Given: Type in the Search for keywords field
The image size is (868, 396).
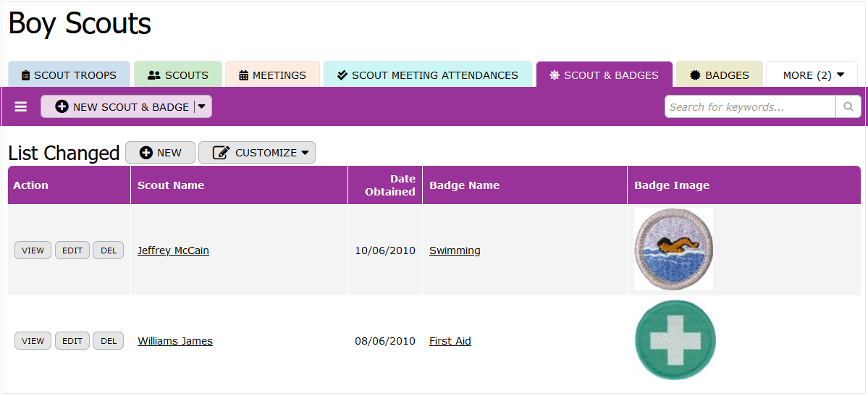Looking at the screenshot, I should [750, 107].
